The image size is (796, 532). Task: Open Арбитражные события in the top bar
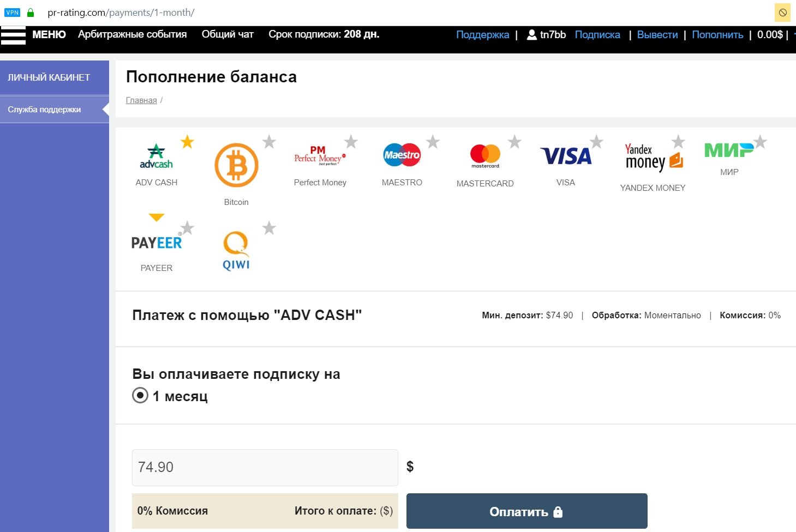pos(133,34)
